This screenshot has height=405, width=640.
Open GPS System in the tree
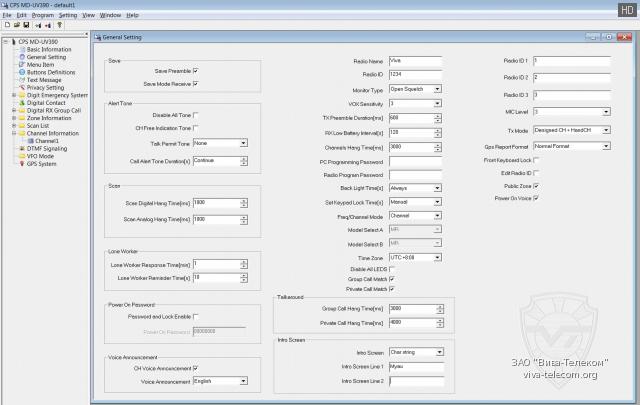(42, 163)
